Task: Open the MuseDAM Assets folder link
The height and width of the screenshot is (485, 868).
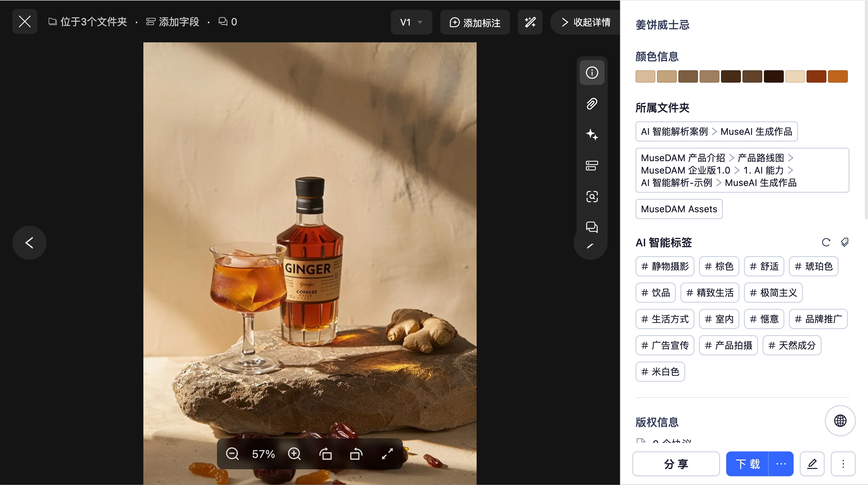Action: pos(679,209)
